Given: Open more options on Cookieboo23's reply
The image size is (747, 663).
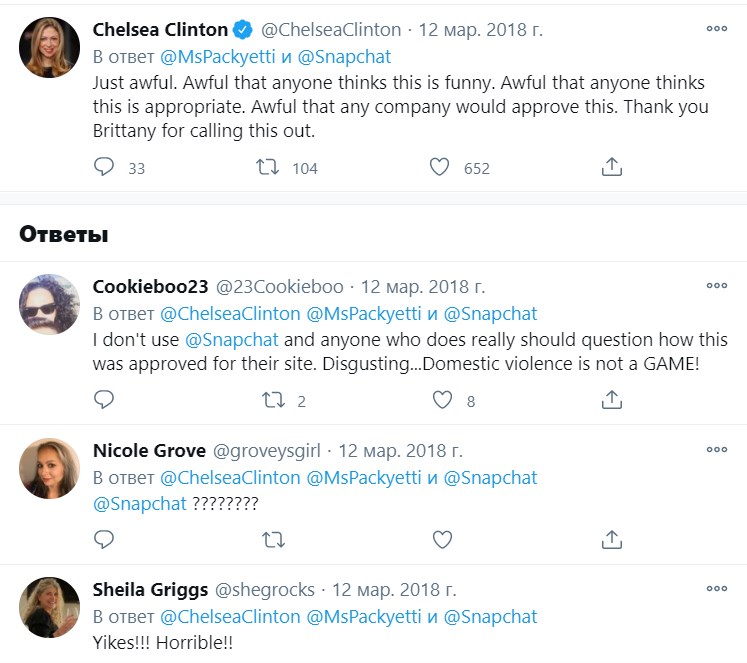Looking at the screenshot, I should [717, 285].
